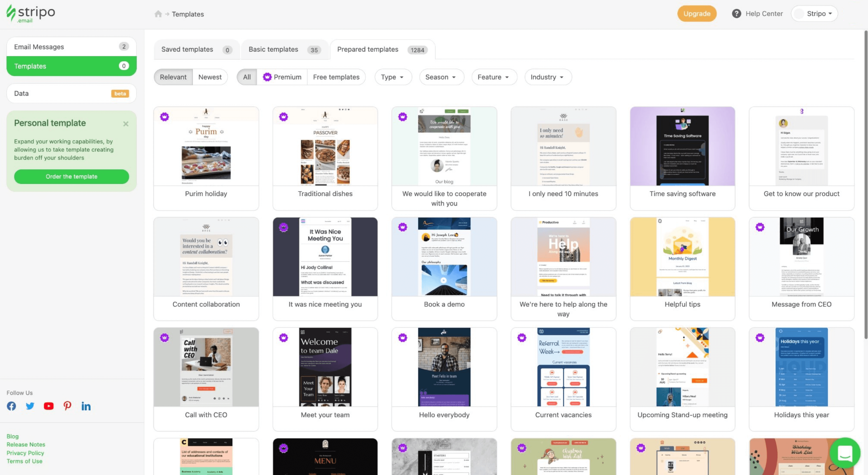Select the Prepared templates tab
The width and height of the screenshot is (868, 475).
point(380,49)
